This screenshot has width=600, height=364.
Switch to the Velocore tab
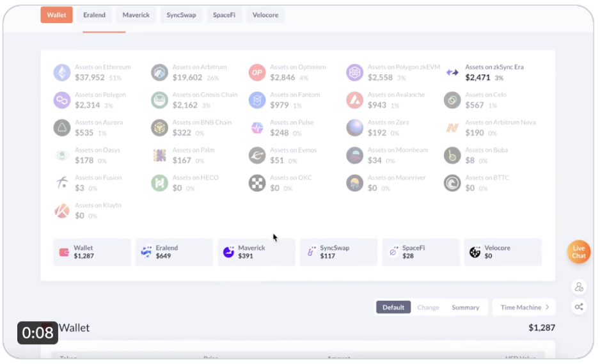pyautogui.click(x=265, y=15)
